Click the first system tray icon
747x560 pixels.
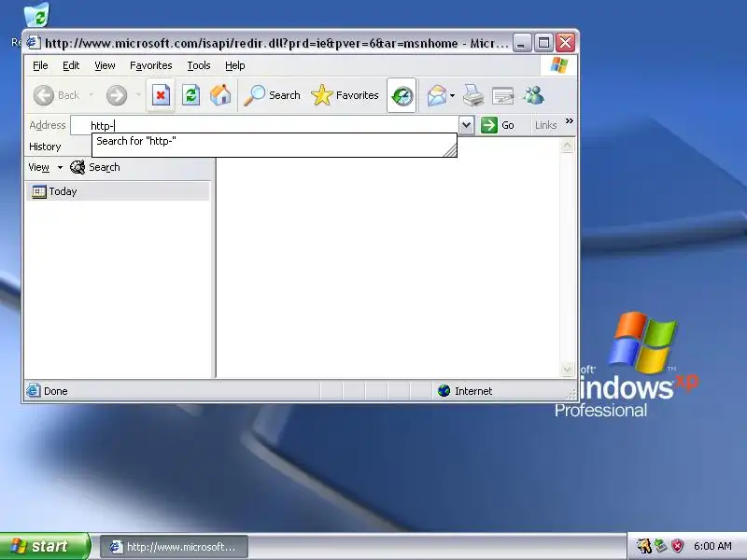(x=643, y=546)
